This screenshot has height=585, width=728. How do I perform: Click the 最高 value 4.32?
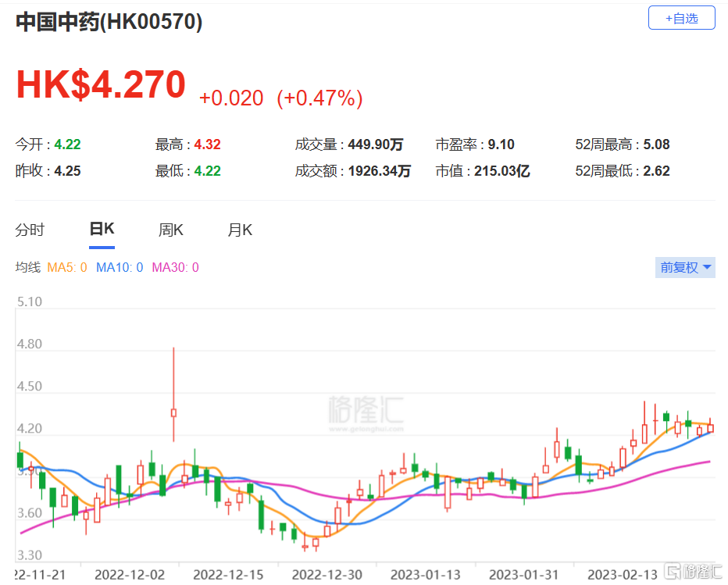coord(207,144)
